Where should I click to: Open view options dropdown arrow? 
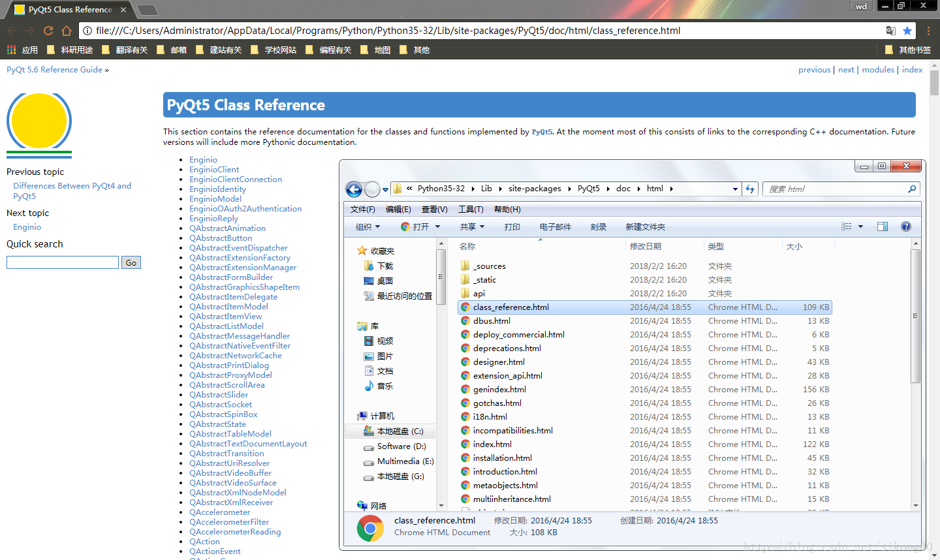coord(860,226)
